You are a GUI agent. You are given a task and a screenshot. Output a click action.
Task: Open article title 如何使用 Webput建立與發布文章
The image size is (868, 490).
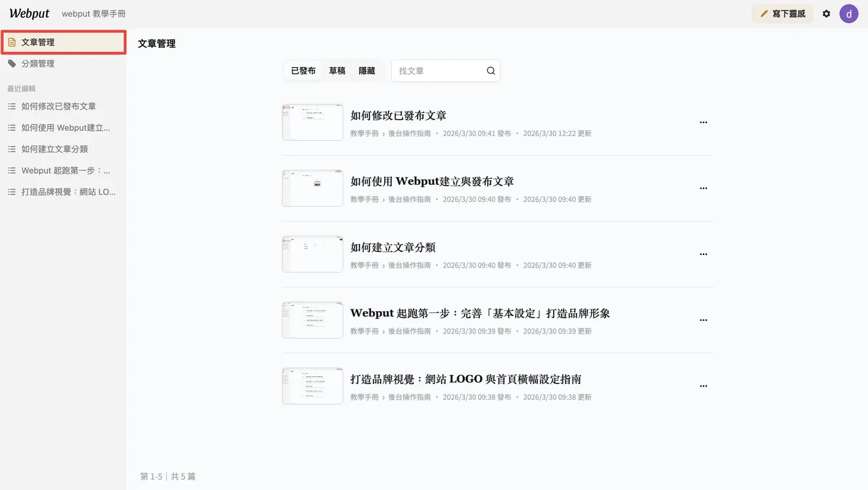[x=432, y=182]
